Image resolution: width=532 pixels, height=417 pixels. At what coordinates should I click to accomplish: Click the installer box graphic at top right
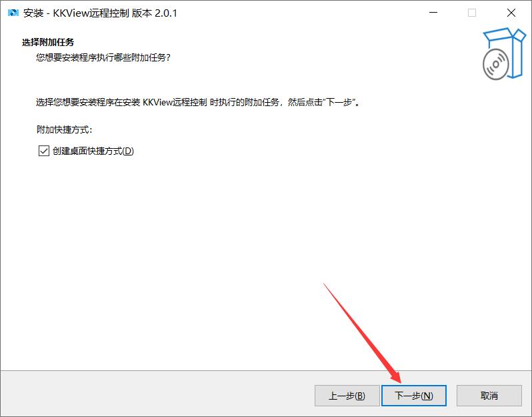pos(504,53)
